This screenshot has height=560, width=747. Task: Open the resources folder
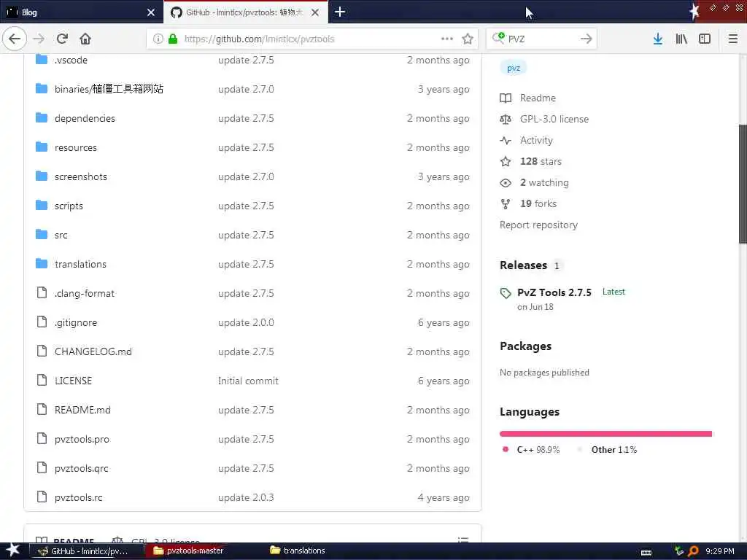76,147
